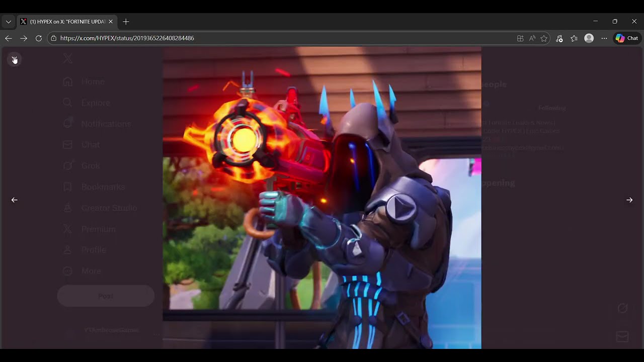Reload the page with the refresh icon
644x362 pixels.
[x=39, y=38]
